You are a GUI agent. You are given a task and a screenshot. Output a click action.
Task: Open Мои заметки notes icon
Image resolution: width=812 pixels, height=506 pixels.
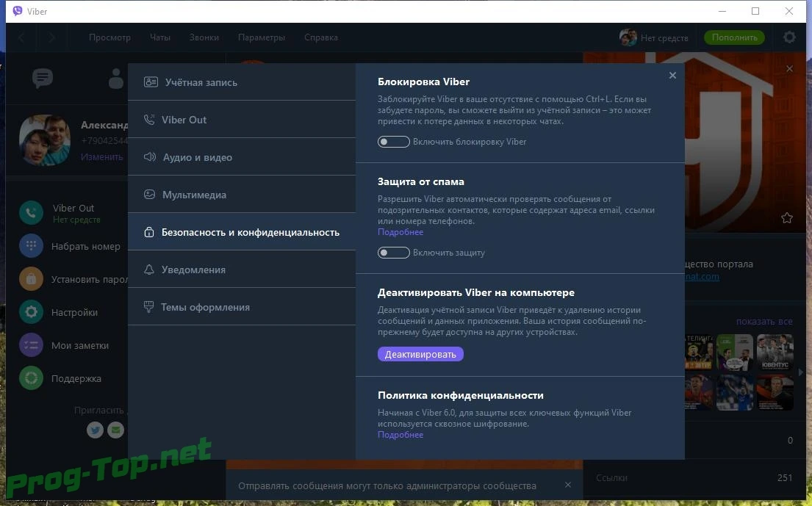click(x=31, y=345)
